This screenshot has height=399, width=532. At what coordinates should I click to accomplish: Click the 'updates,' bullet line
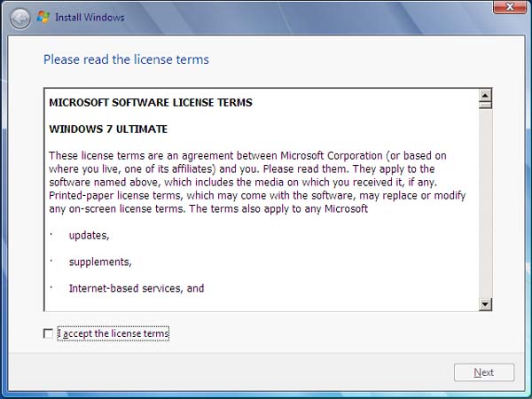(89, 235)
